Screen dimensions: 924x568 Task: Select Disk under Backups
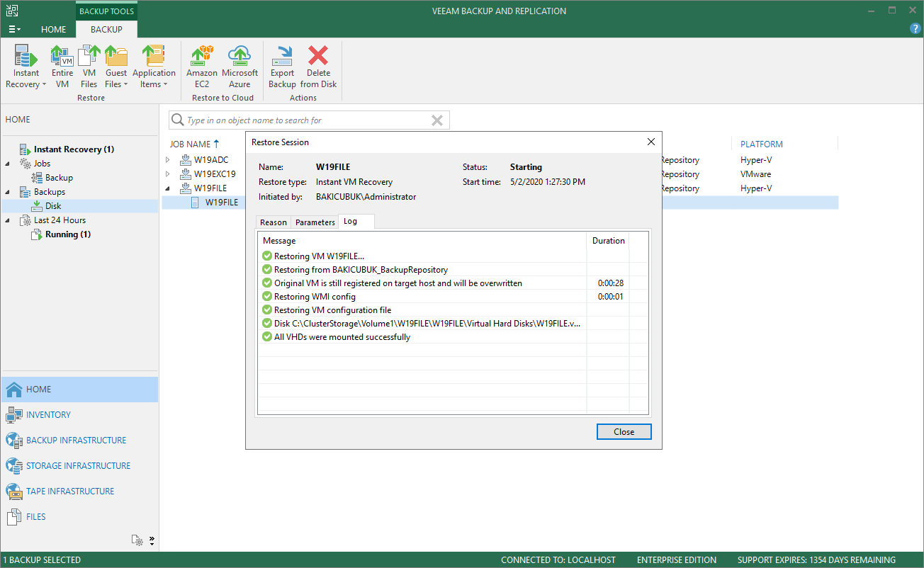click(53, 206)
